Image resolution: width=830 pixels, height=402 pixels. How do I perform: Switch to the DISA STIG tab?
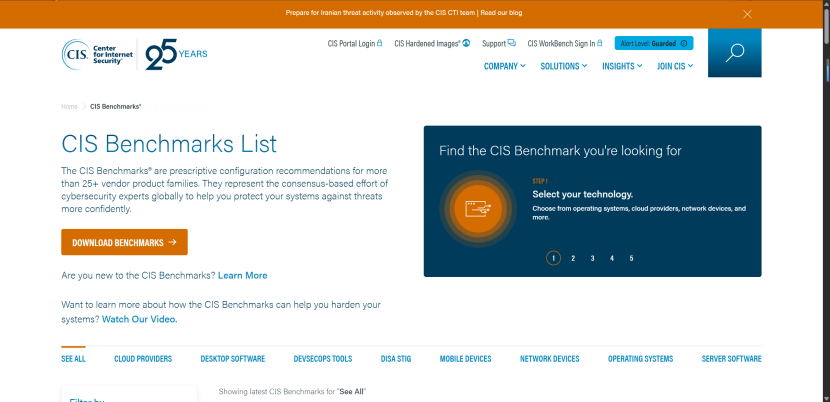tap(396, 359)
